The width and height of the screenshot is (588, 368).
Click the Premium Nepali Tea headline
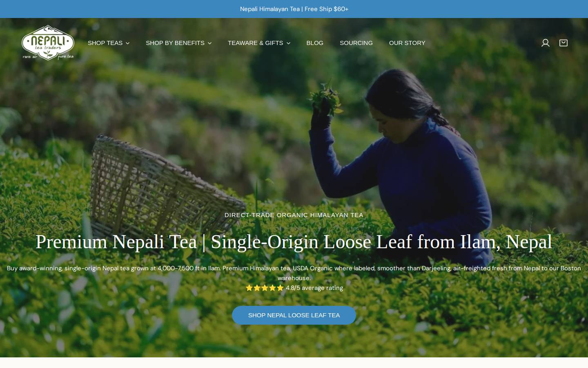pyautogui.click(x=294, y=242)
